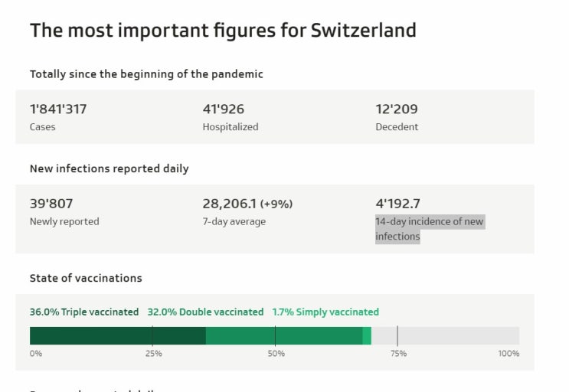Click the page heading about Switzerland figures
The width and height of the screenshot is (569, 392).
point(223,31)
